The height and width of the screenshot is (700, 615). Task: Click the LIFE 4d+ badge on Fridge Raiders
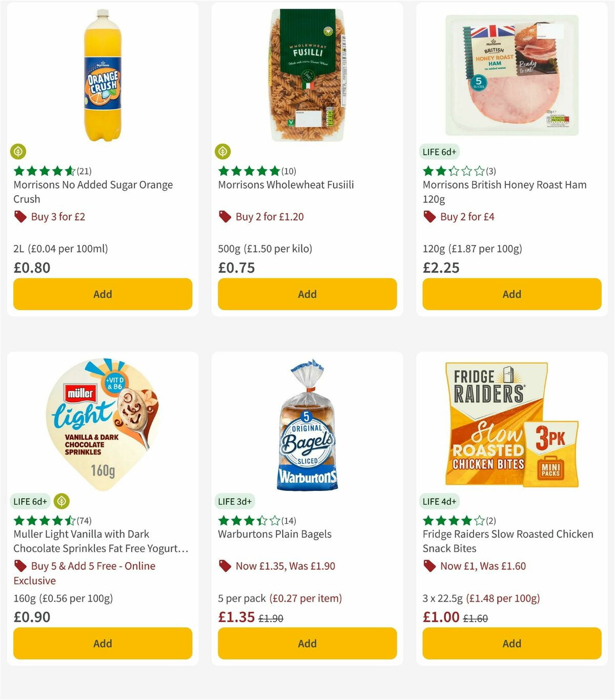point(440,501)
